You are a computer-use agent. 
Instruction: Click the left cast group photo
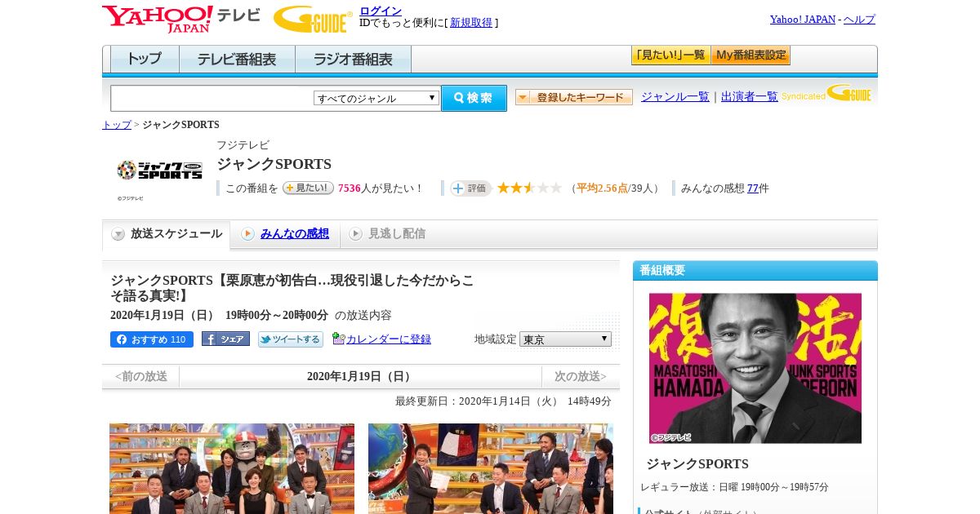(x=232, y=468)
